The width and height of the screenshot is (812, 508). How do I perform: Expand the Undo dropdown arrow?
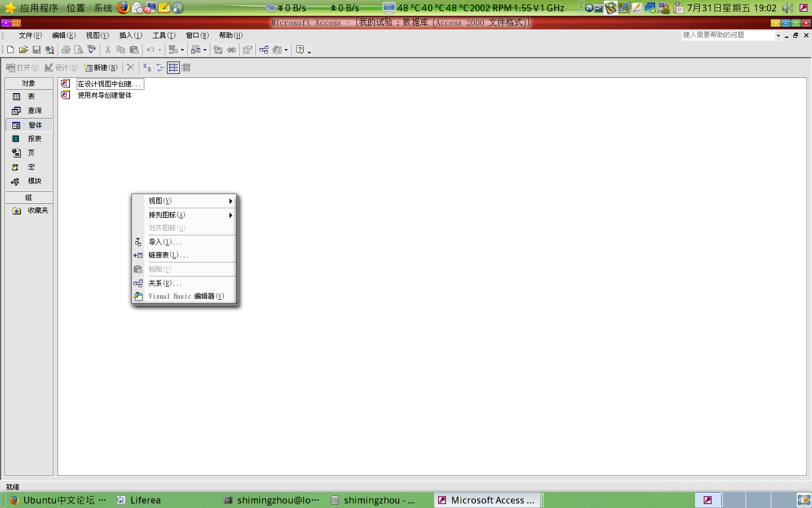pyautogui.click(x=160, y=50)
